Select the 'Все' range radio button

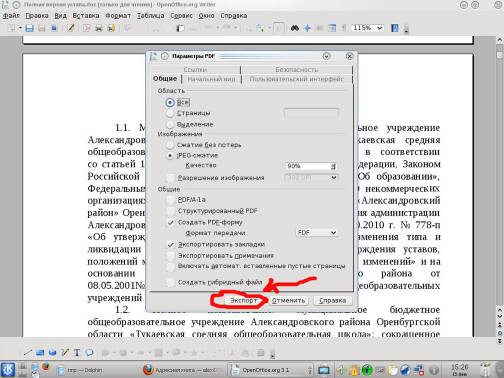(x=170, y=102)
